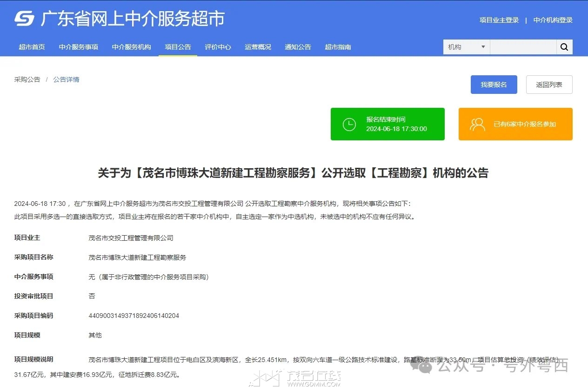Image resolution: width=588 pixels, height=389 pixels.
Task: Click the 中介机构登录 link
Action: tap(553, 20)
